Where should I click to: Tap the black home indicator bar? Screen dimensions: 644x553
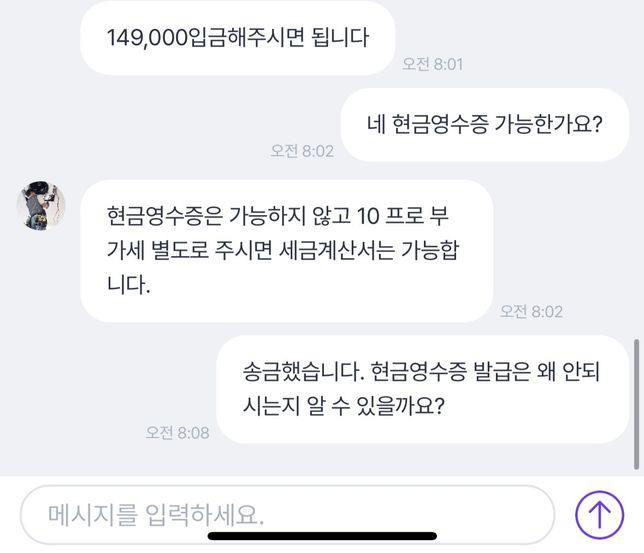pos(322,536)
